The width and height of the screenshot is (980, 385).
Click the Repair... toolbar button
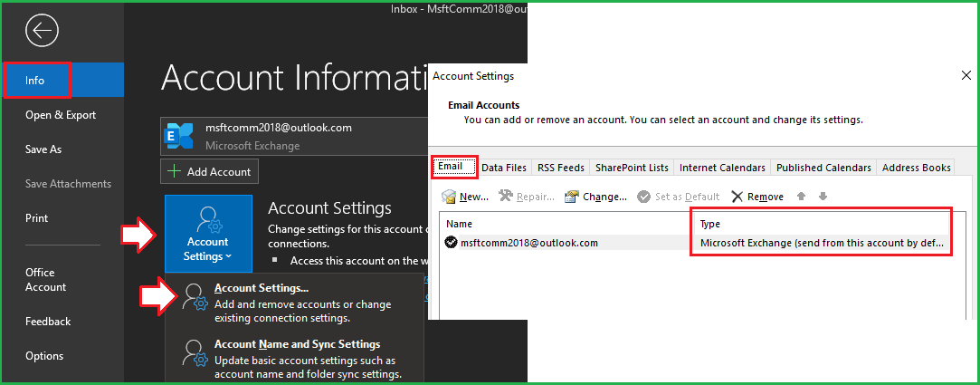coord(527,197)
